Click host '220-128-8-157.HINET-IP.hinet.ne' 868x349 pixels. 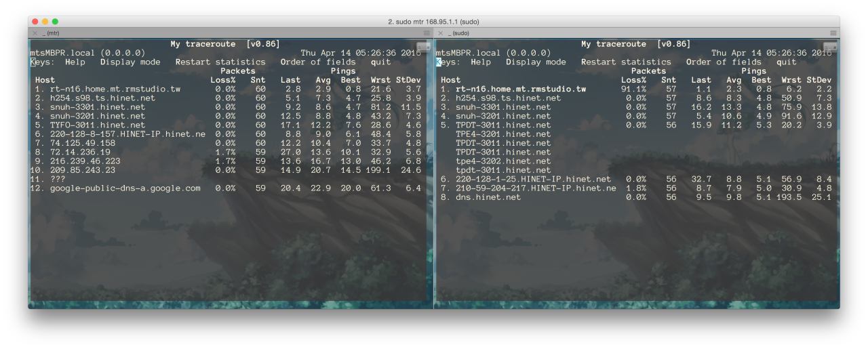coord(127,134)
